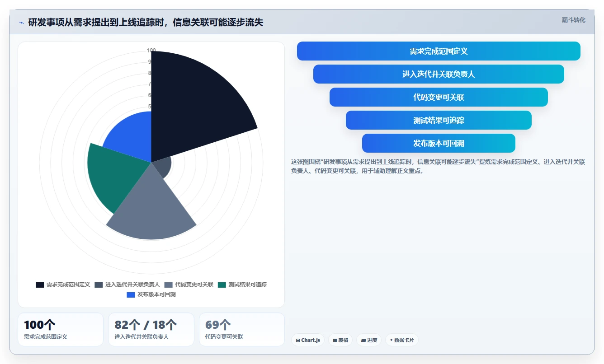Click legend text 测试结果可追踪

(247, 285)
